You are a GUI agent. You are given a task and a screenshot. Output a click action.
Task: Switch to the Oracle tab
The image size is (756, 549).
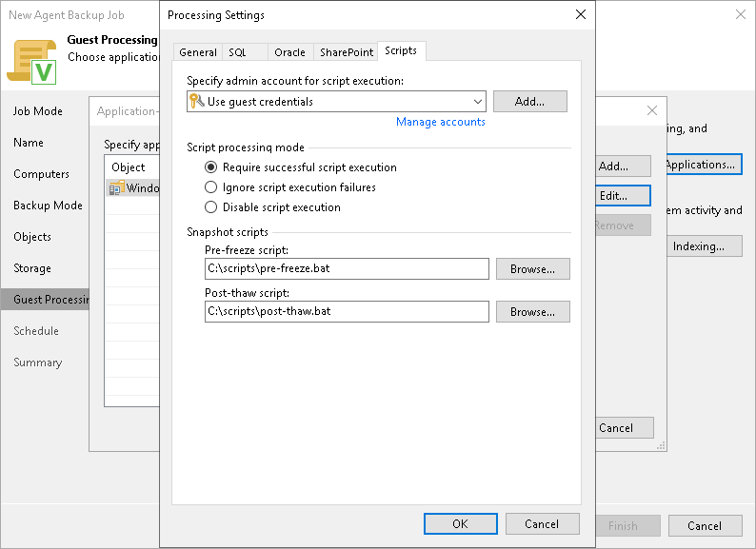289,52
